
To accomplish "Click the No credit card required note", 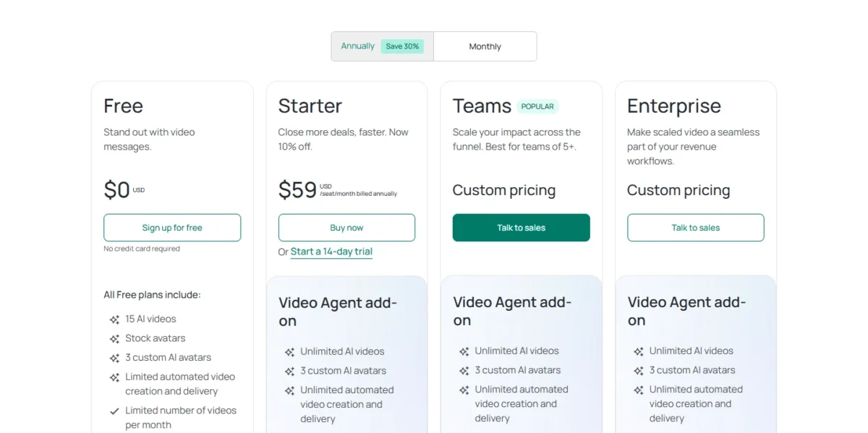I will [142, 249].
